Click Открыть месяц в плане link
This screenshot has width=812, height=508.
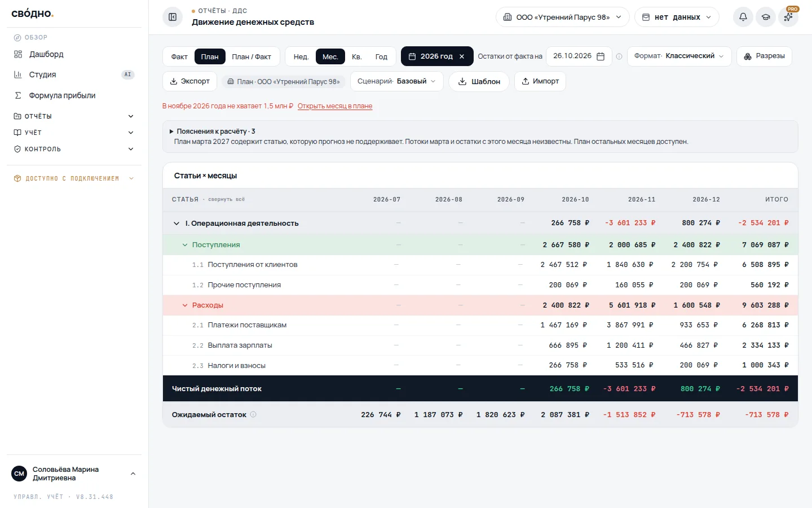(x=335, y=106)
